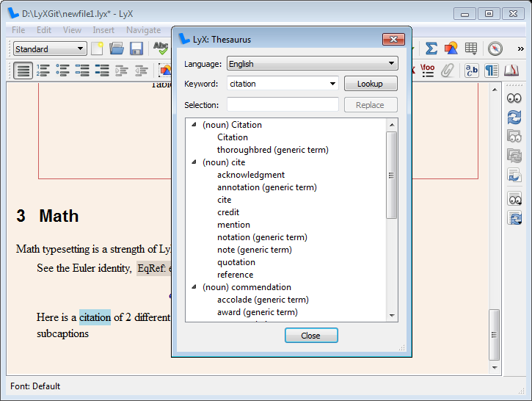Open the View menu
This screenshot has width=532, height=401.
(x=72, y=30)
